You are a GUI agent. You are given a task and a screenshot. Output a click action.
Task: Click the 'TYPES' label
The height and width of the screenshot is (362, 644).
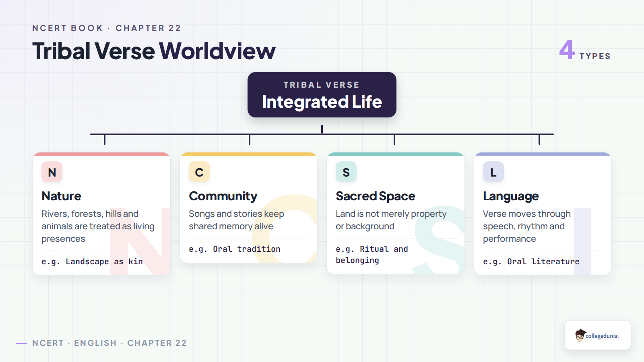click(595, 56)
